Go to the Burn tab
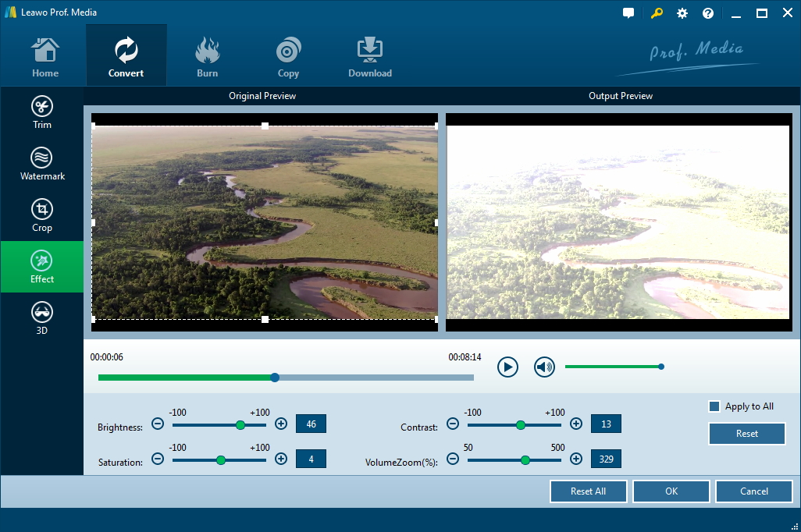Image resolution: width=801 pixels, height=532 pixels. point(208,55)
